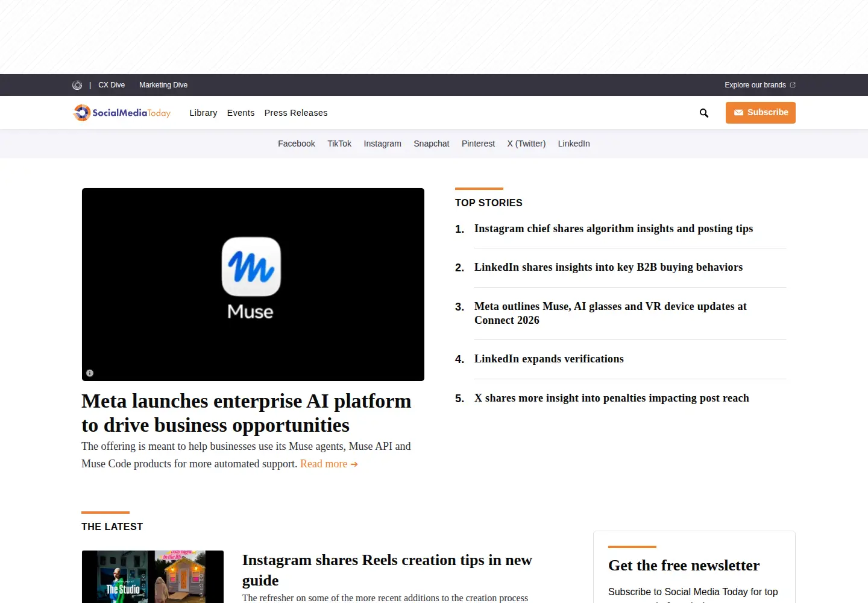
Task: Click Explore our brands
Action: [x=755, y=85]
